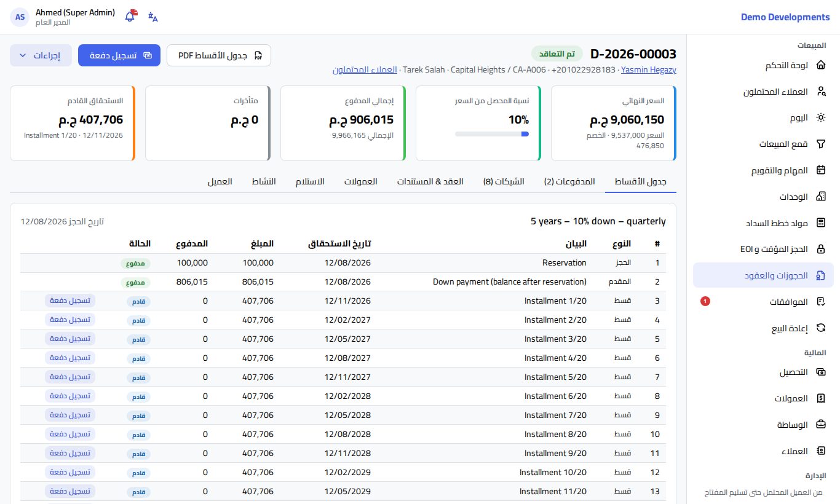Open the العقد & المستندات tab
The height and width of the screenshot is (504, 840).
coord(430,182)
